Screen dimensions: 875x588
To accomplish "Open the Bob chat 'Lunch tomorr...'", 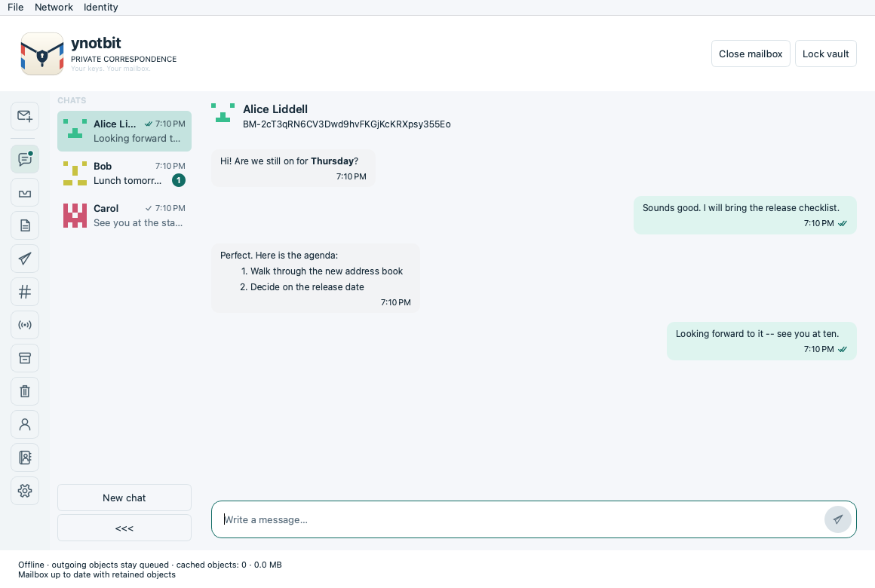I will click(x=124, y=173).
